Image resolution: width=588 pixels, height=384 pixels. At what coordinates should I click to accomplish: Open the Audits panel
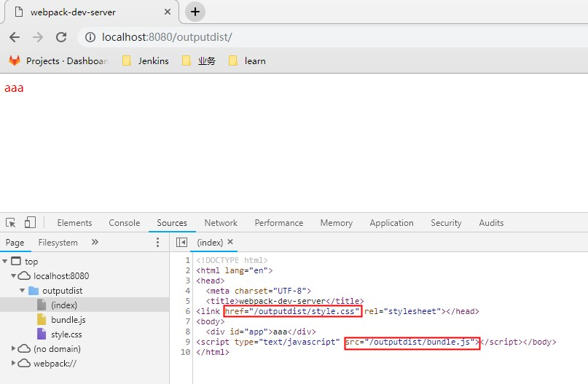pyautogui.click(x=491, y=223)
